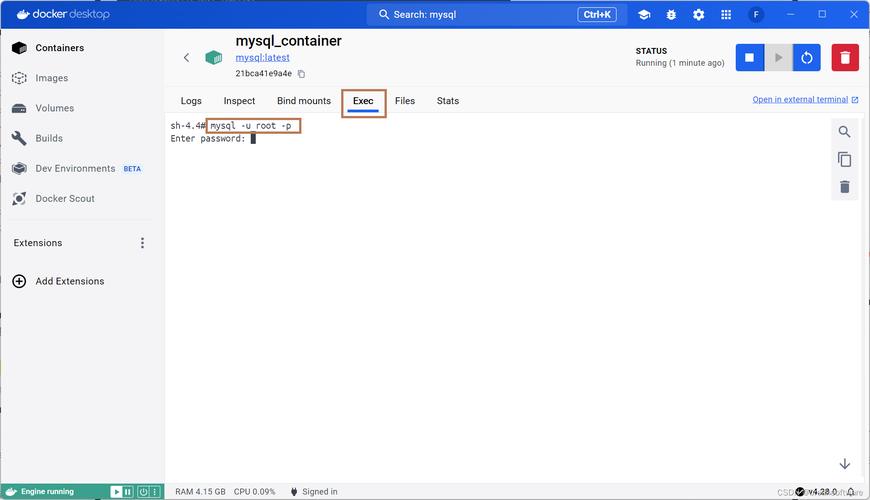Open the Bind mounts tab
The width and height of the screenshot is (870, 500).
pos(304,101)
